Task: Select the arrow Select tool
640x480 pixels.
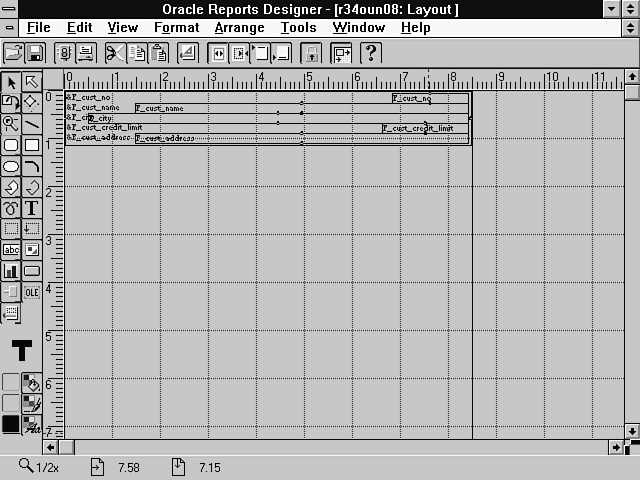Action: (11, 82)
